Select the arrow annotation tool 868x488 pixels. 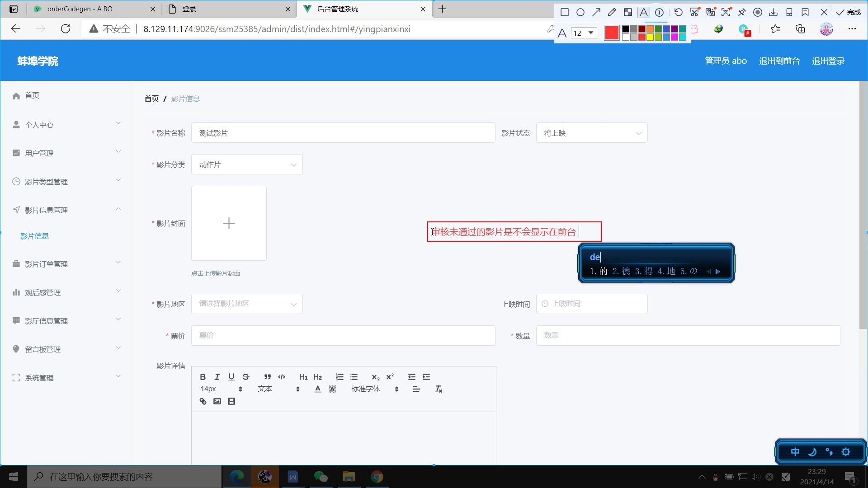pos(596,12)
